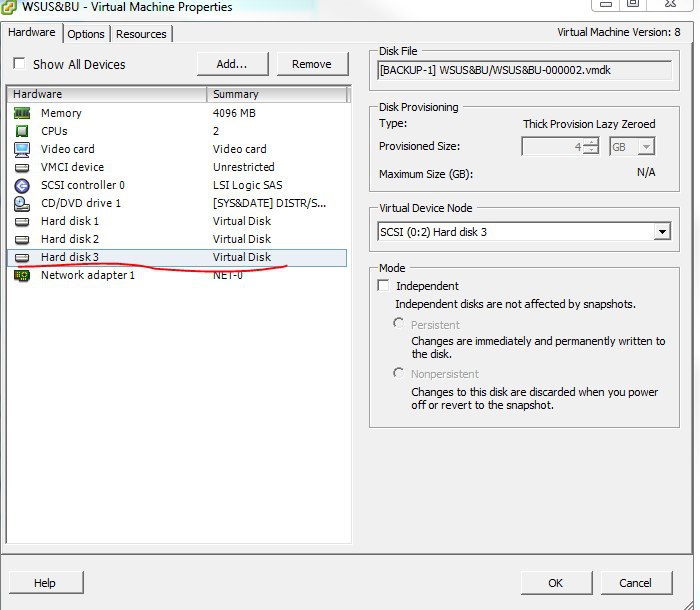Click the Virtual Disk summary of Hard disk 3

[x=242, y=257]
